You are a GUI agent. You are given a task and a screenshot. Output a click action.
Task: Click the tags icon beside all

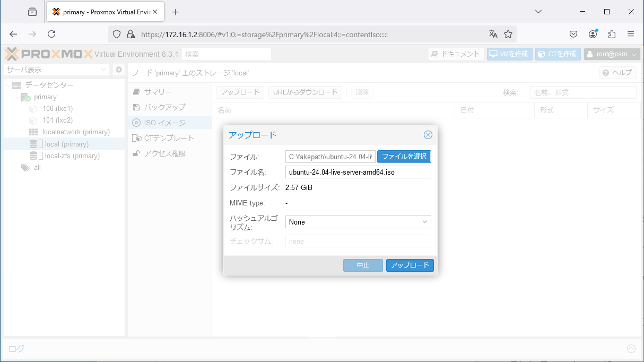(25, 168)
